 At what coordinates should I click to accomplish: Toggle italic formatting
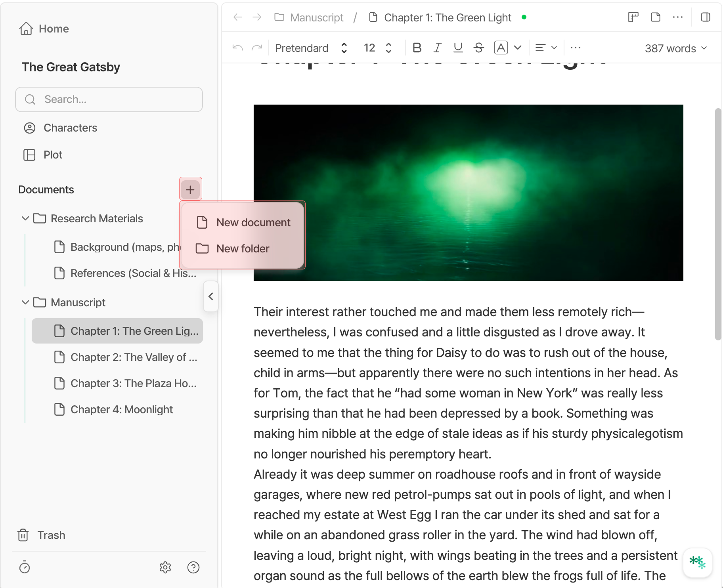[x=437, y=48]
